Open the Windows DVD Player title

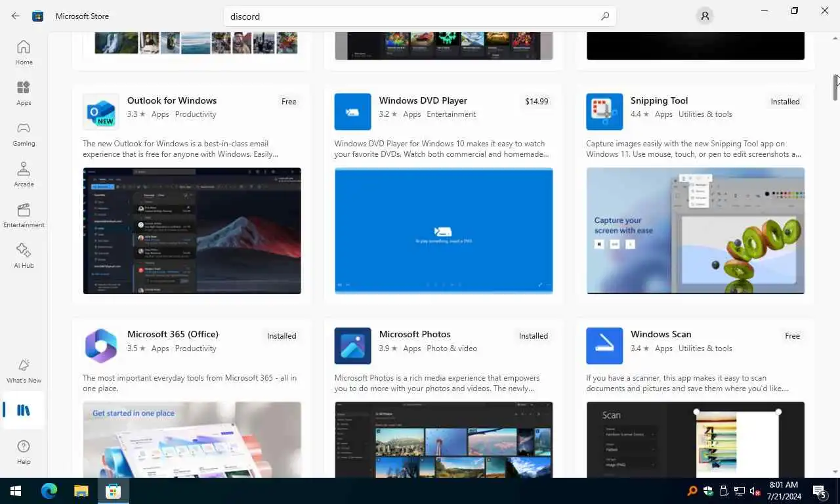coord(423,100)
